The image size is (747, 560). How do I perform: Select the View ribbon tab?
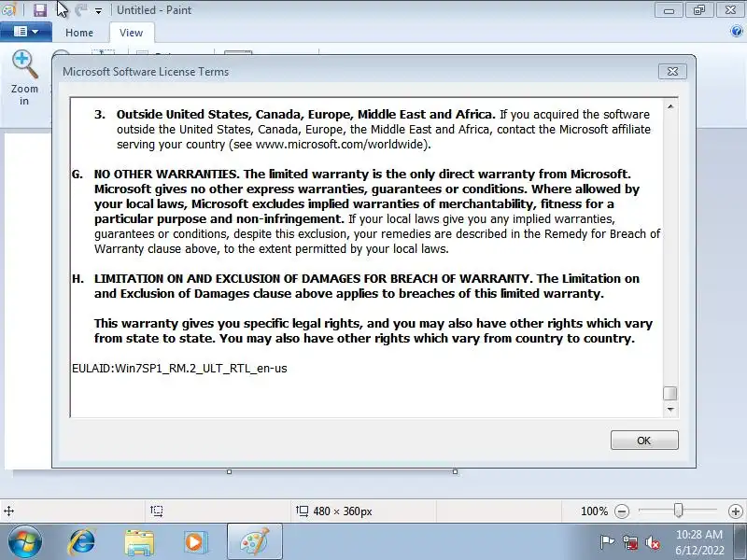point(131,33)
